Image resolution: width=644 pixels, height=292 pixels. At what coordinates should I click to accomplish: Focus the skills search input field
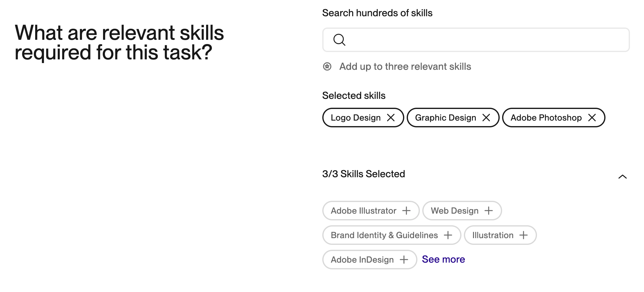(x=476, y=40)
